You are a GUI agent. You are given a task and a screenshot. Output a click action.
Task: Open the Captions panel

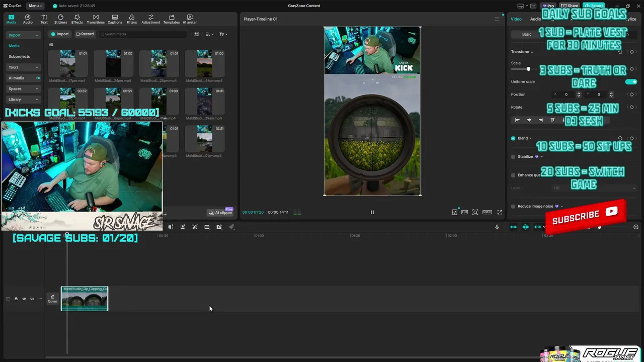click(115, 19)
